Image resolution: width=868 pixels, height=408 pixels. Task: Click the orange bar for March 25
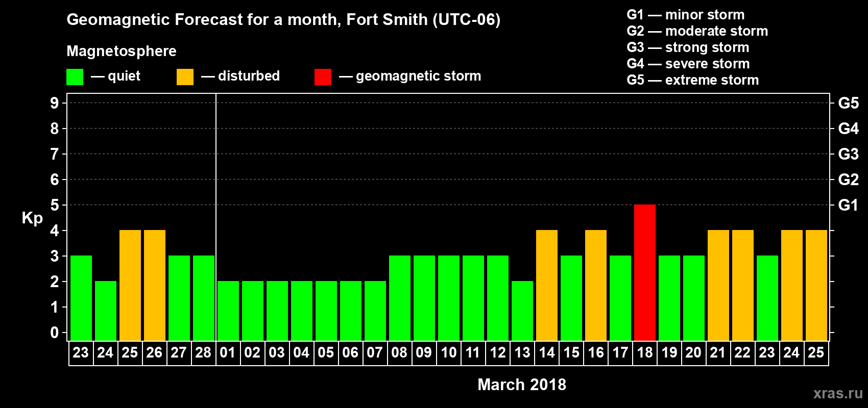coord(816,285)
